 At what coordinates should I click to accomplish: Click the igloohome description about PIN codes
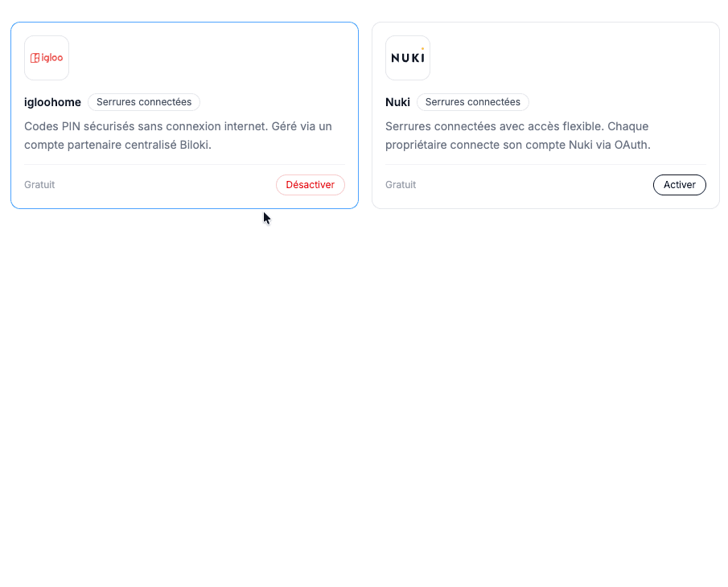pyautogui.click(x=179, y=136)
